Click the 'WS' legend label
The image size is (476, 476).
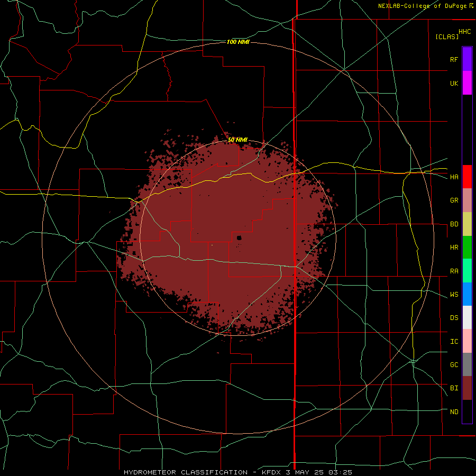454,295
